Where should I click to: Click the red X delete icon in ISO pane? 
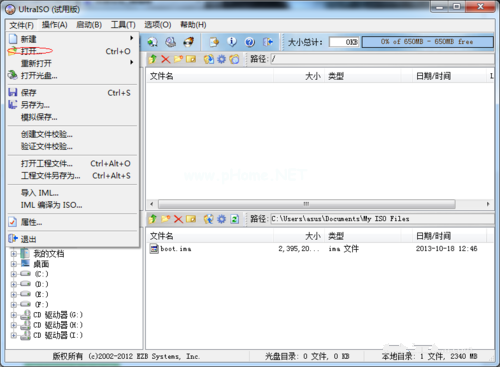166,59
